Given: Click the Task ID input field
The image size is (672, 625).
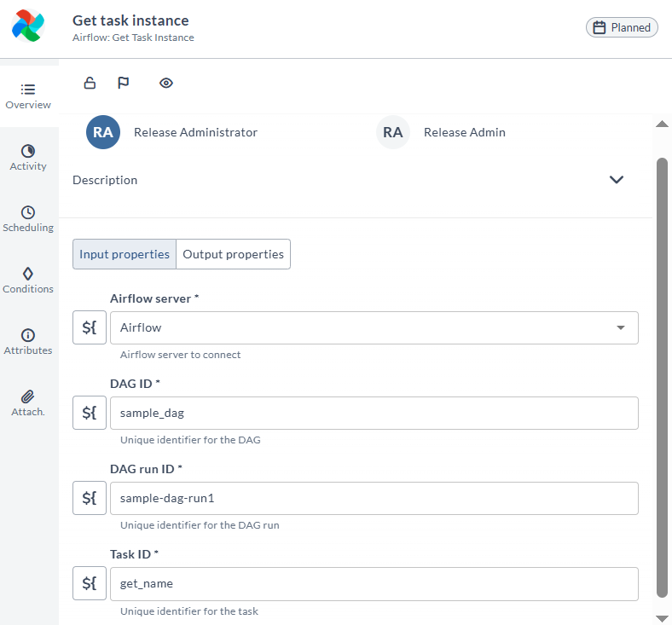Looking at the screenshot, I should (x=374, y=584).
